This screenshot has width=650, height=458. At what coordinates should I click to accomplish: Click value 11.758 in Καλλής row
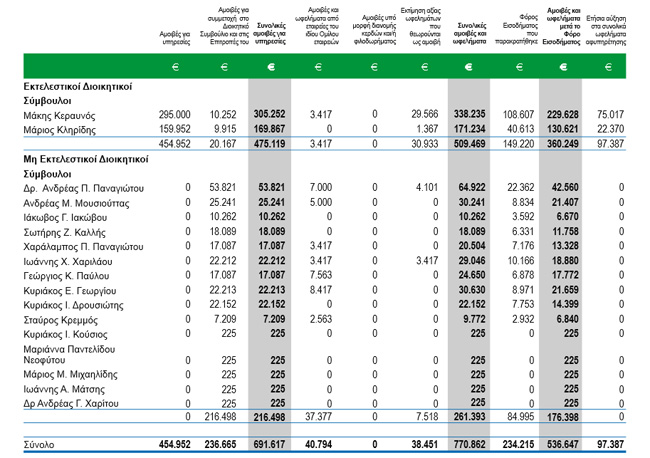pos(565,231)
